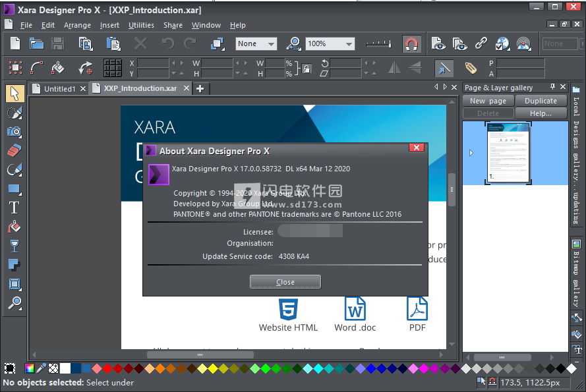Undo the last action
This screenshot has width=586, height=392.
168,43
